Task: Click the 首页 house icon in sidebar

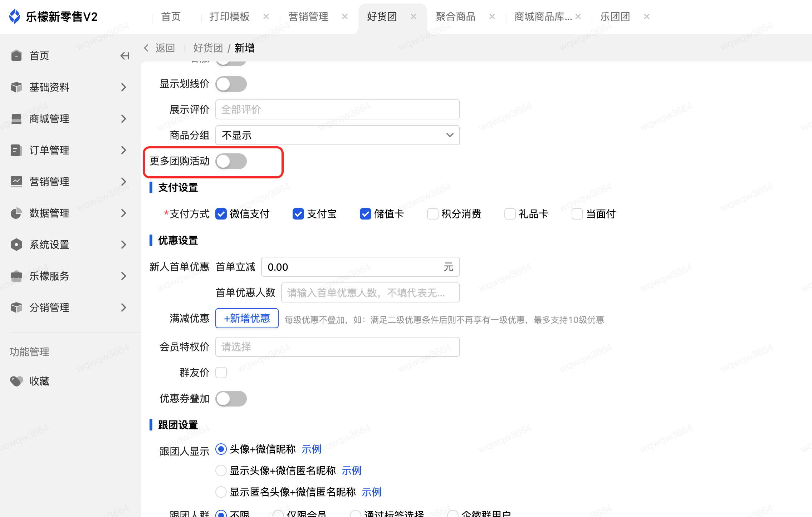Action: (16, 56)
